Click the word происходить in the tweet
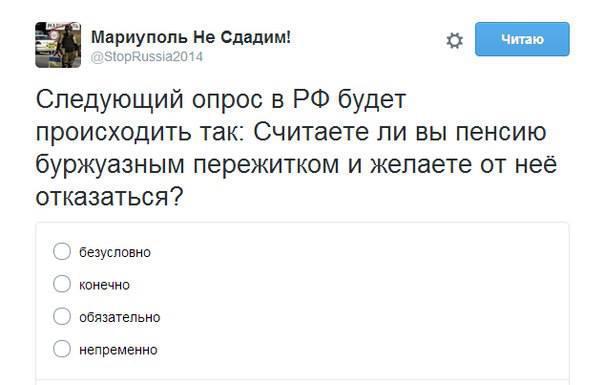Screen dimensions: 604x385 click(x=113, y=133)
